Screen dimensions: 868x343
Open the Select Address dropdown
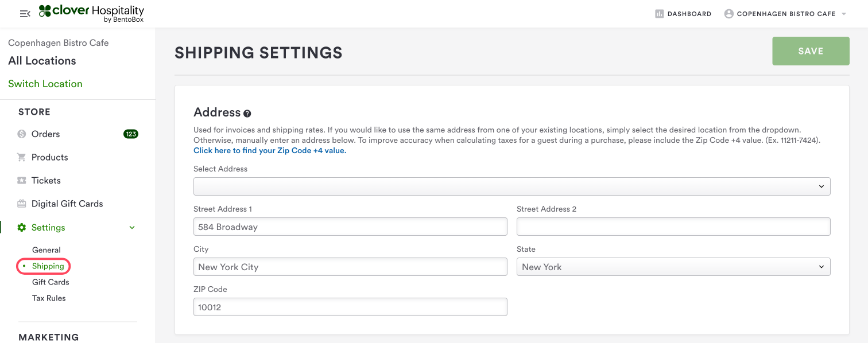511,186
